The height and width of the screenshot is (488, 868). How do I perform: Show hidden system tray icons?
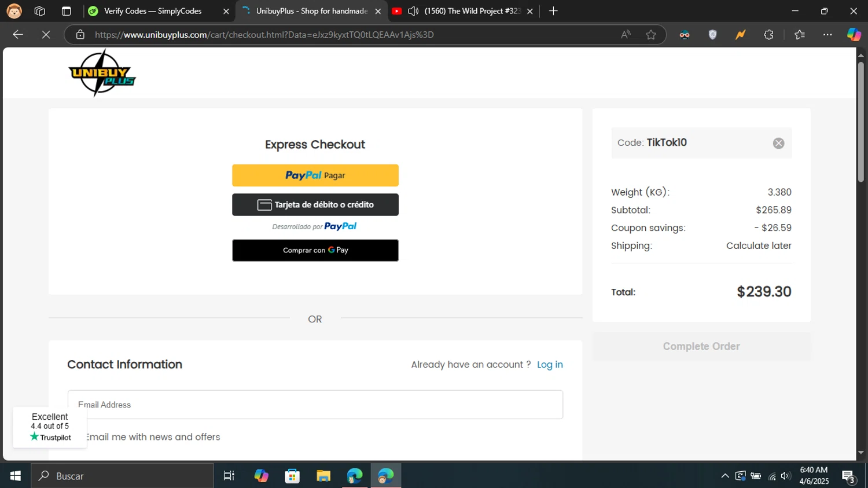pos(724,476)
